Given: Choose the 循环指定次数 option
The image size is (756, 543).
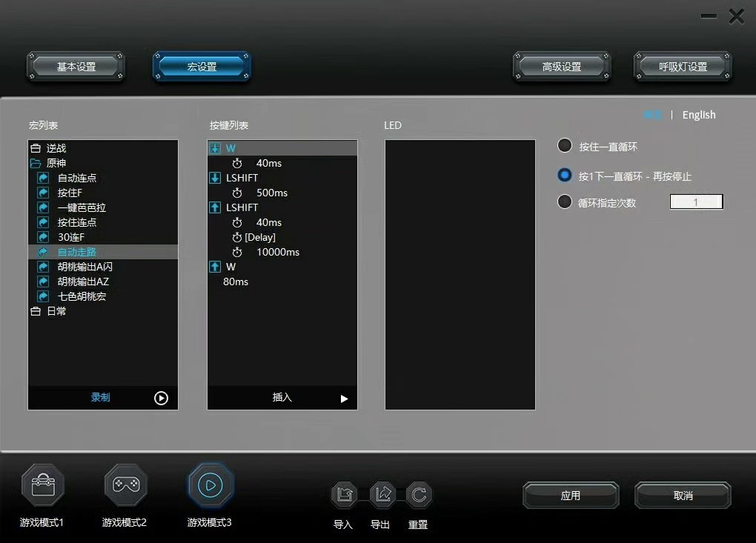Looking at the screenshot, I should [564, 201].
